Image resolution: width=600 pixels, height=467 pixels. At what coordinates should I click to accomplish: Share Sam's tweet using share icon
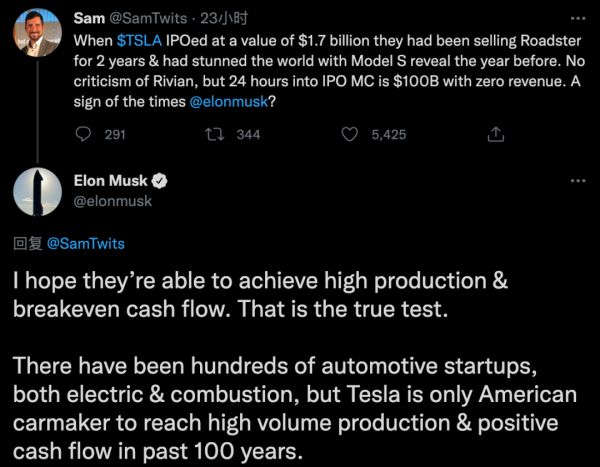(x=494, y=134)
